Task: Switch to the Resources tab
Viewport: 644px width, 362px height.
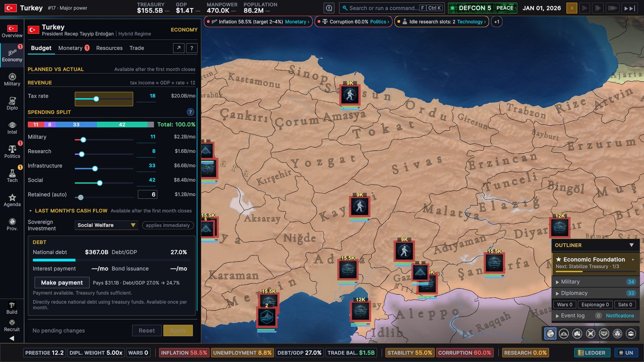Action: 109,48
